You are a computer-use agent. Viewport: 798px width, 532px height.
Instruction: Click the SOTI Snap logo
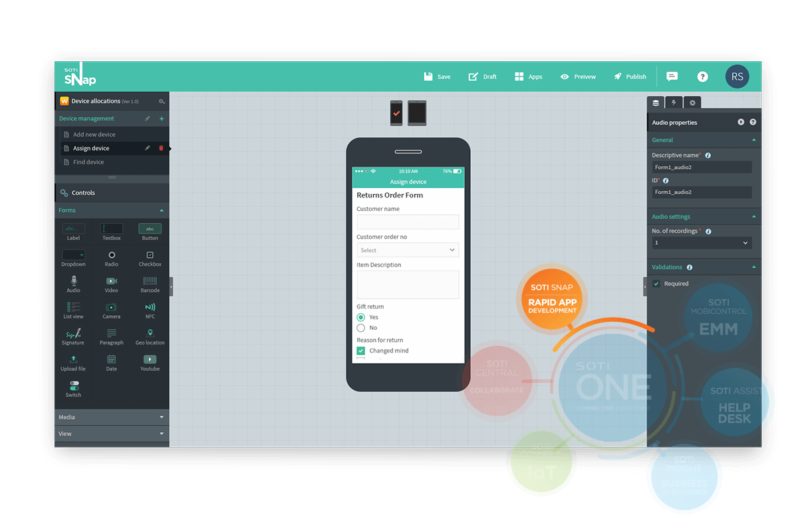tap(80, 74)
